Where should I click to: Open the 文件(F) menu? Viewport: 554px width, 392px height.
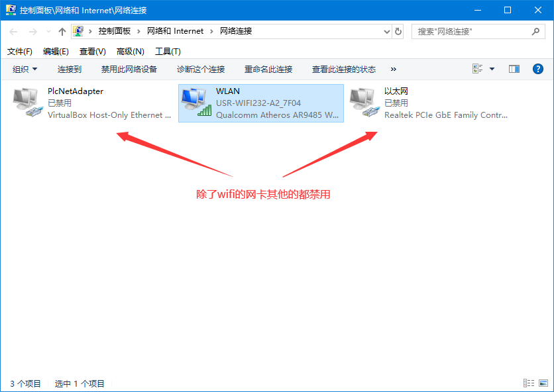[20, 51]
